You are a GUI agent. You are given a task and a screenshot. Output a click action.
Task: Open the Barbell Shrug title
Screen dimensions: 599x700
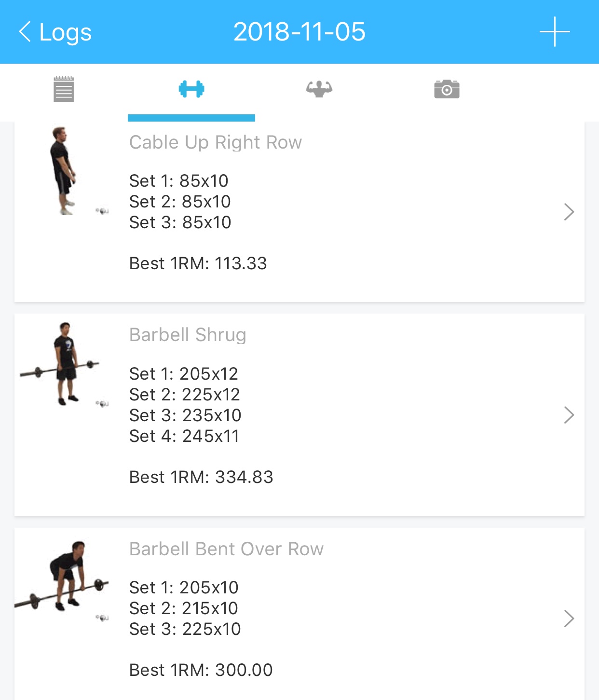(x=188, y=335)
